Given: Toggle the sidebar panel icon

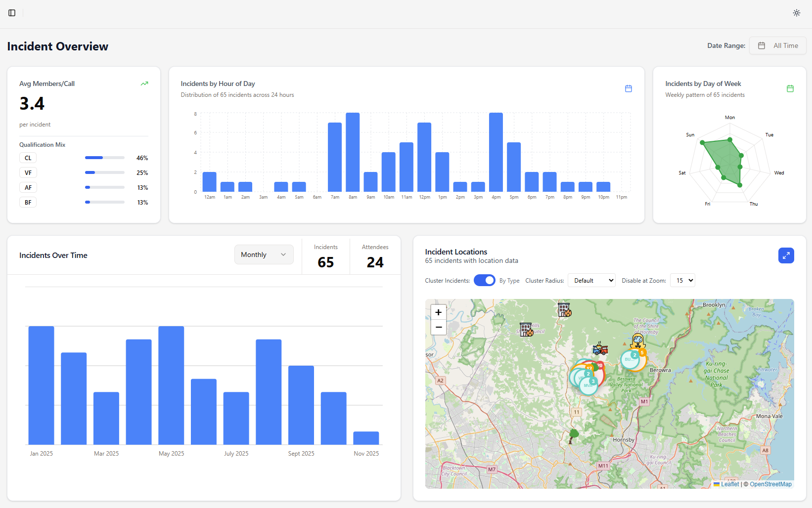Looking at the screenshot, I should coord(12,13).
